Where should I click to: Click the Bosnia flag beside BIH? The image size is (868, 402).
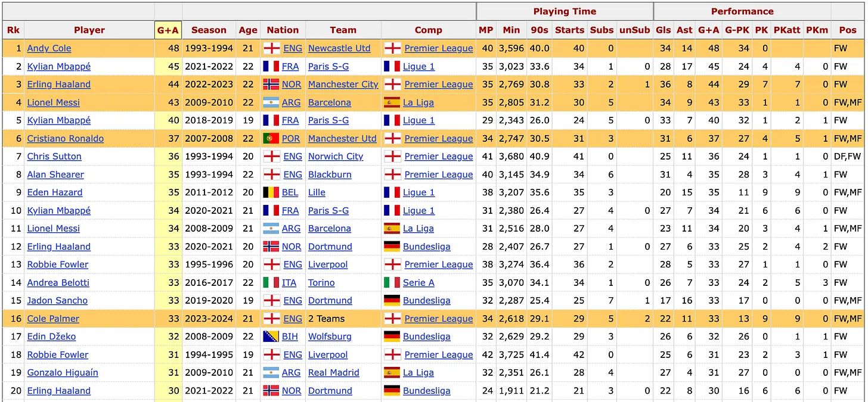(x=271, y=336)
